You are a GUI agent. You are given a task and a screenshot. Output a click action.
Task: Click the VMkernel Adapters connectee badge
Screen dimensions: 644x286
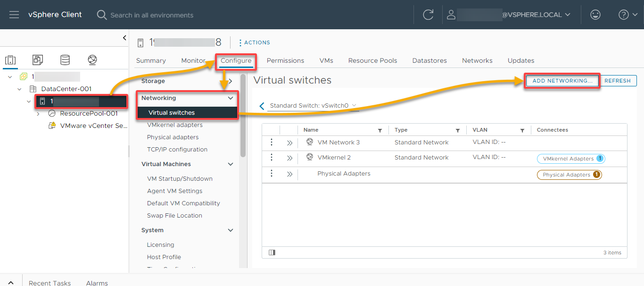[x=571, y=159]
